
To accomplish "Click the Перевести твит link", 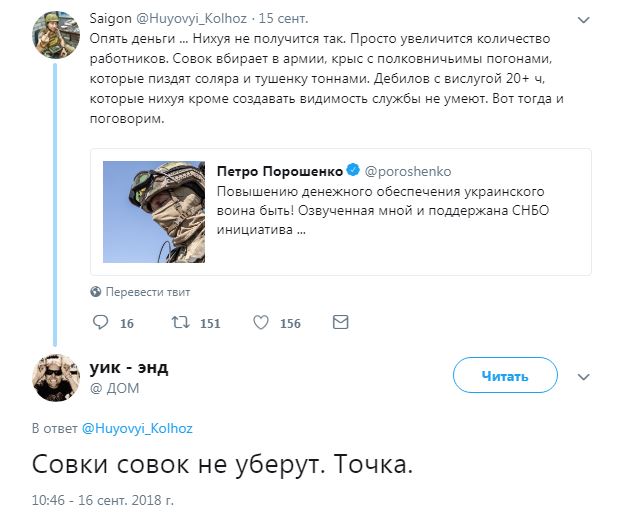I will (x=148, y=292).
